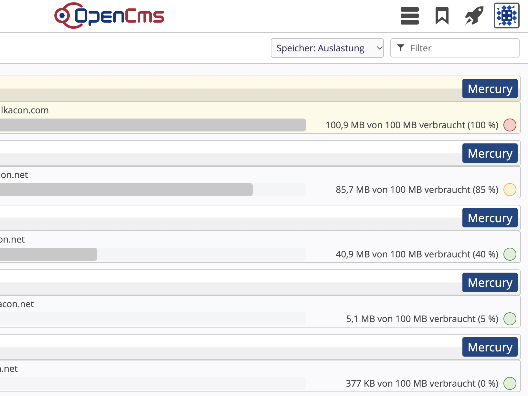Click Mercury badge above 377 KB row

(x=490, y=347)
